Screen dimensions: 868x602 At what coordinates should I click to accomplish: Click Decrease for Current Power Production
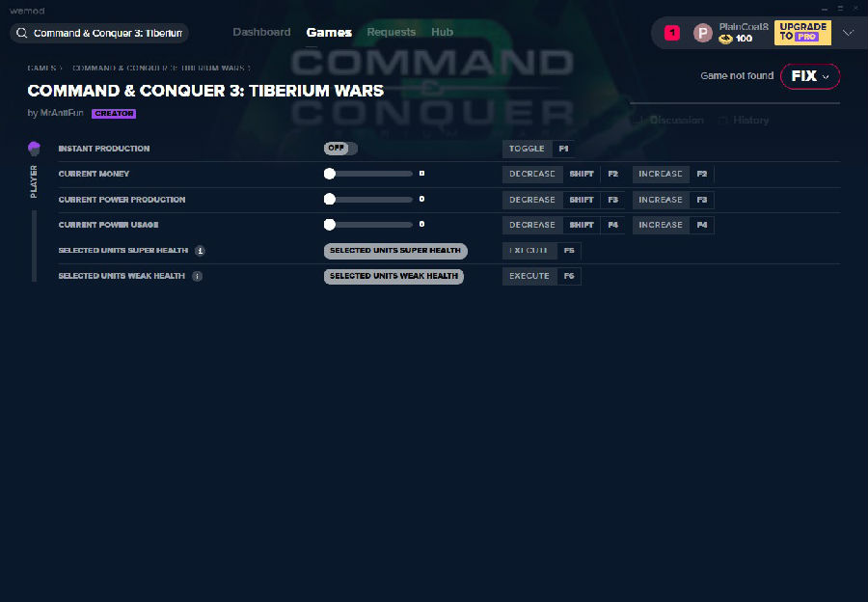click(532, 200)
